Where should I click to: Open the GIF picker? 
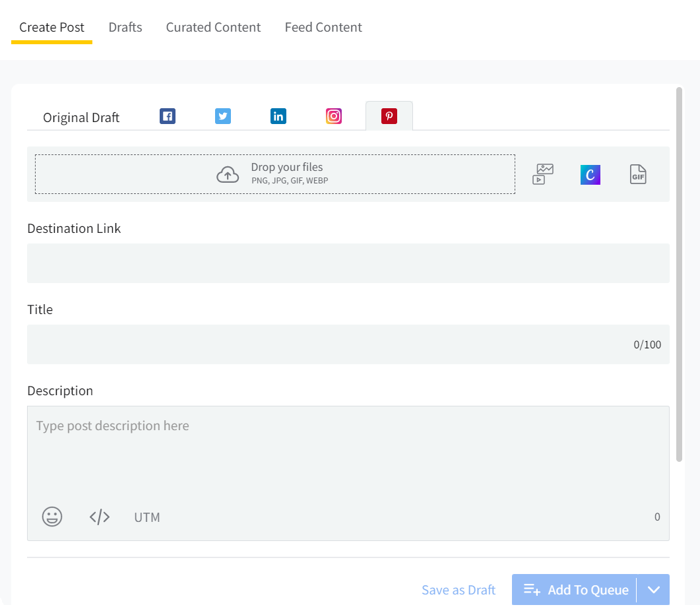(637, 174)
